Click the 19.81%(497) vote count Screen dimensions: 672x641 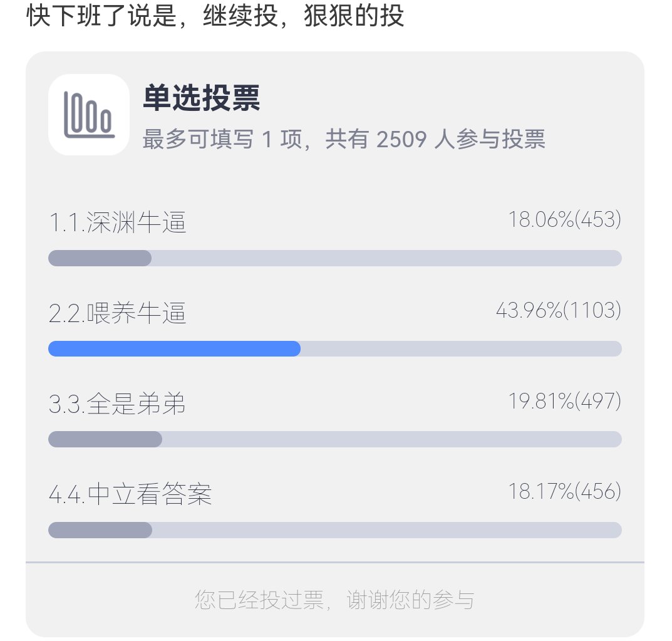pos(564,401)
